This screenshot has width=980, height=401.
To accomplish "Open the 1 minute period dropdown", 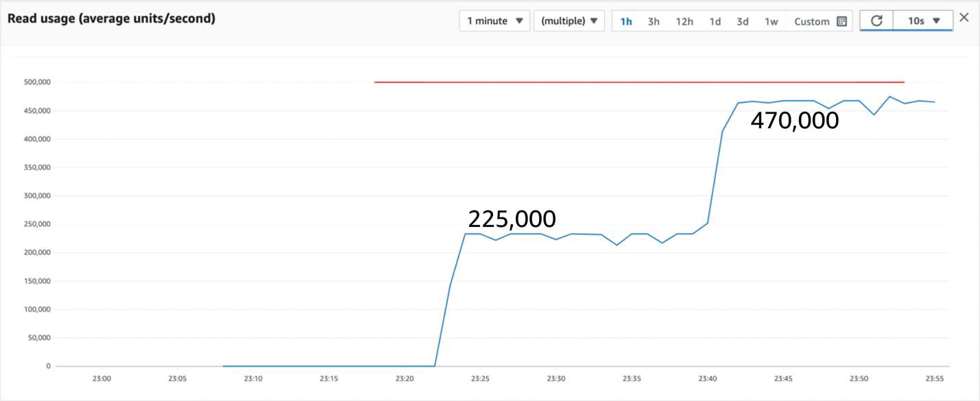I will [x=494, y=21].
